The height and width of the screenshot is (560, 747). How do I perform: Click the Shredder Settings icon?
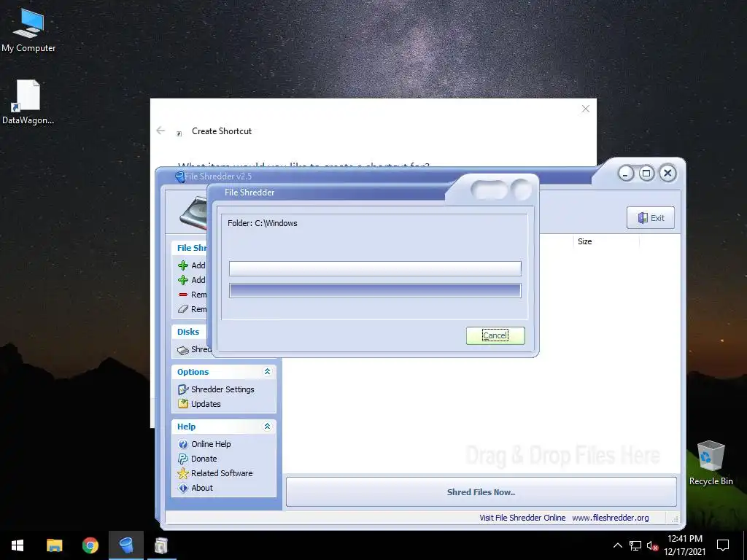click(x=183, y=389)
